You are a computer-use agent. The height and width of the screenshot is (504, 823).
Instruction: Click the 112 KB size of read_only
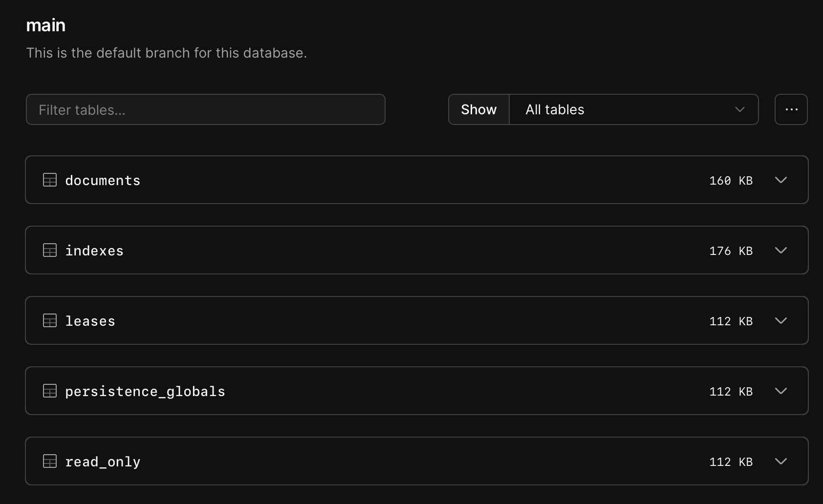pos(731,462)
